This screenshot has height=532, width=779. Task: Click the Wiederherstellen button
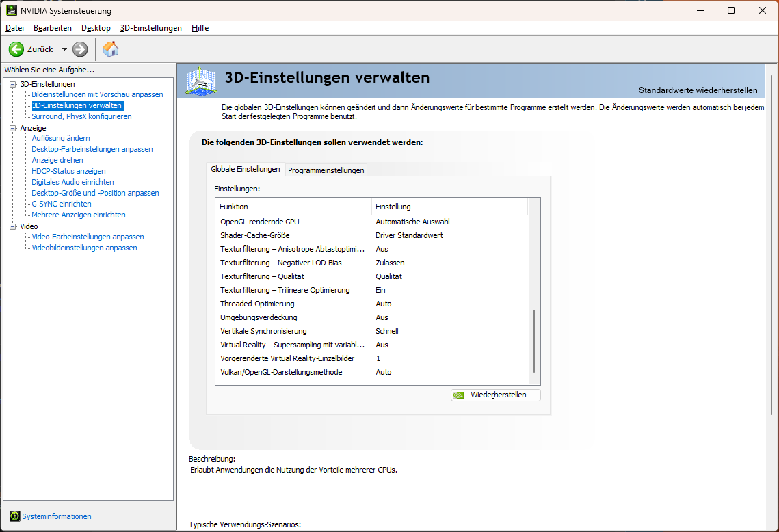pos(496,395)
